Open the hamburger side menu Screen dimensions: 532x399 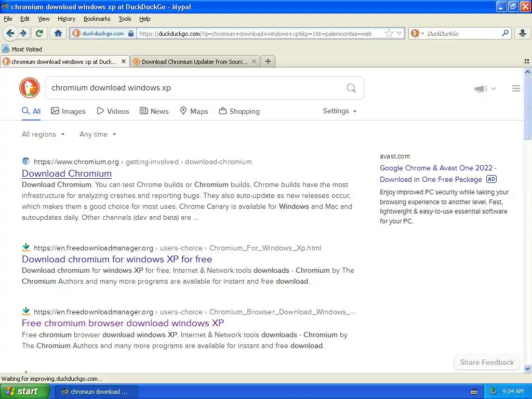[516, 88]
